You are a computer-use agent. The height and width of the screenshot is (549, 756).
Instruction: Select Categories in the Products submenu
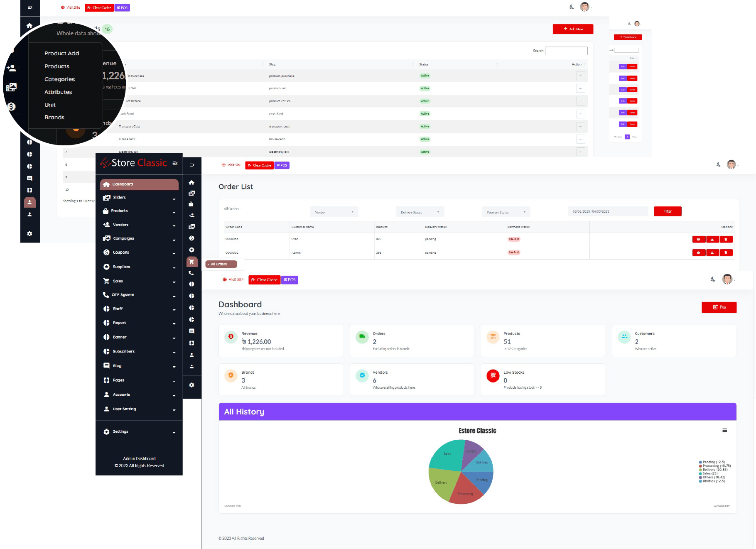(59, 79)
